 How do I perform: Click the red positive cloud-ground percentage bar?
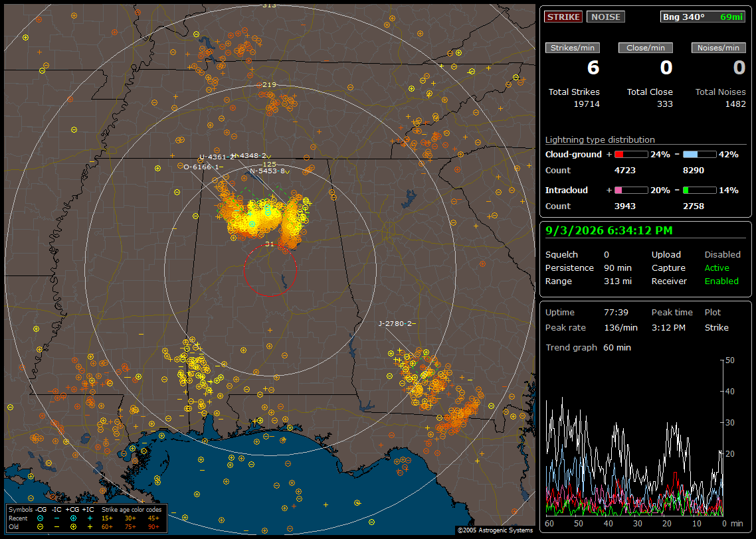tap(631, 155)
